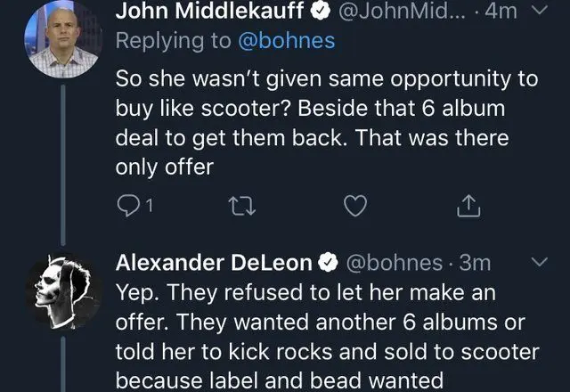This screenshot has height=392, width=570.
Task: Like John Middlekauff's tweet with heart
Action: pos(355,208)
